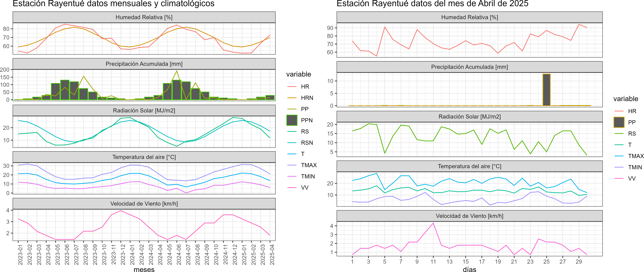Click the 2023-01 month tick label
This screenshot has width=644, height=272.
click(x=20, y=254)
